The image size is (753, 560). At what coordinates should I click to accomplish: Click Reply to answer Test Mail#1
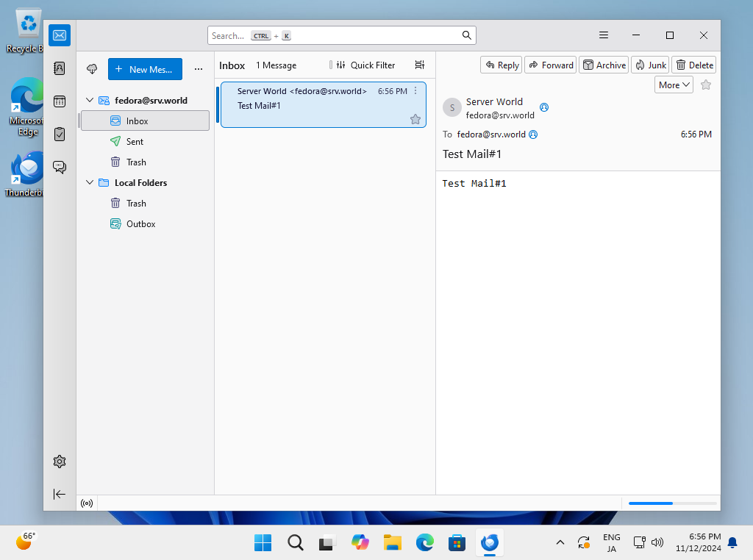pyautogui.click(x=501, y=65)
